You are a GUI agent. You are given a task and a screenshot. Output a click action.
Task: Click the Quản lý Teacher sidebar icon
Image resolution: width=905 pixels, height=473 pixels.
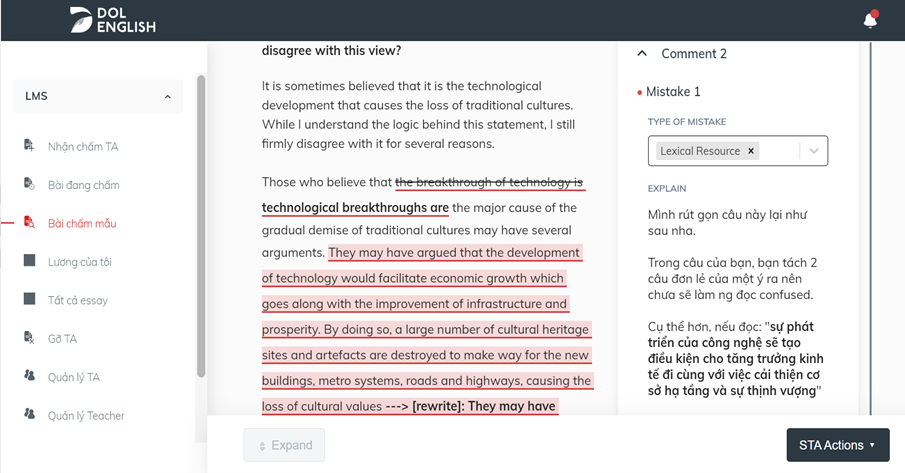tap(29, 415)
